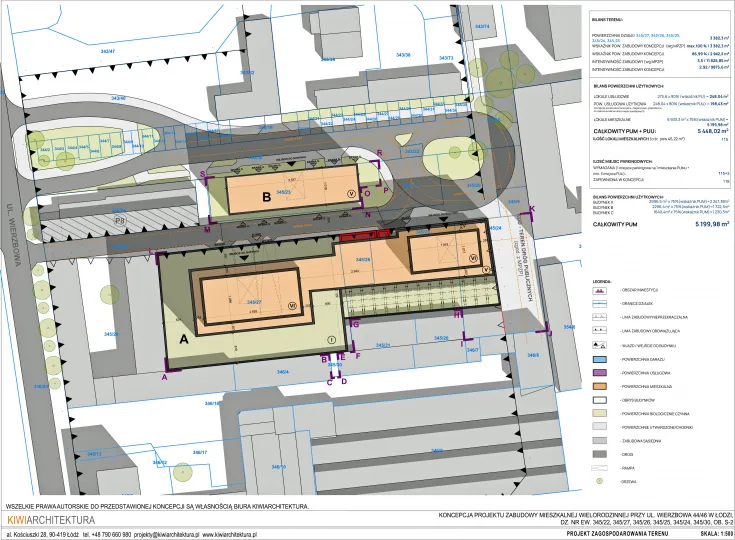Pick the blue garage area legend swatch
Viewport: 735px width, 540px height.
597,357
